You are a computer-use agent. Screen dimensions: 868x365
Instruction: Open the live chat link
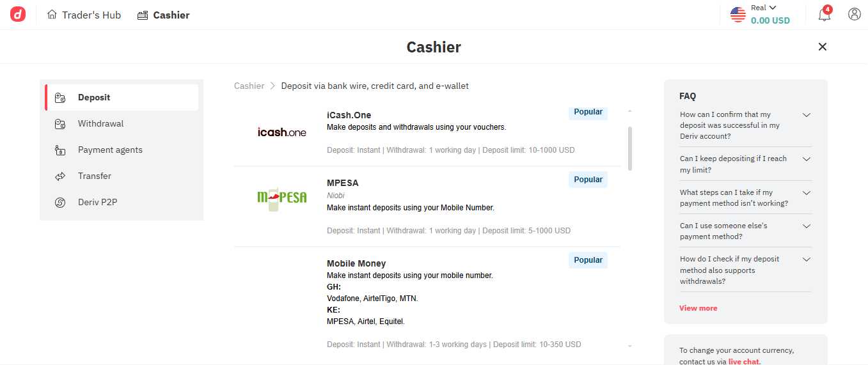[x=744, y=361]
